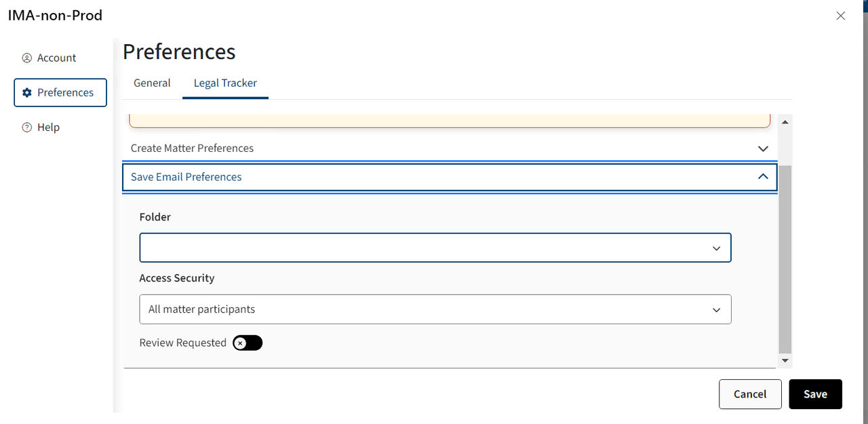This screenshot has height=424, width=868.
Task: Switch to the General tab
Action: (x=152, y=83)
